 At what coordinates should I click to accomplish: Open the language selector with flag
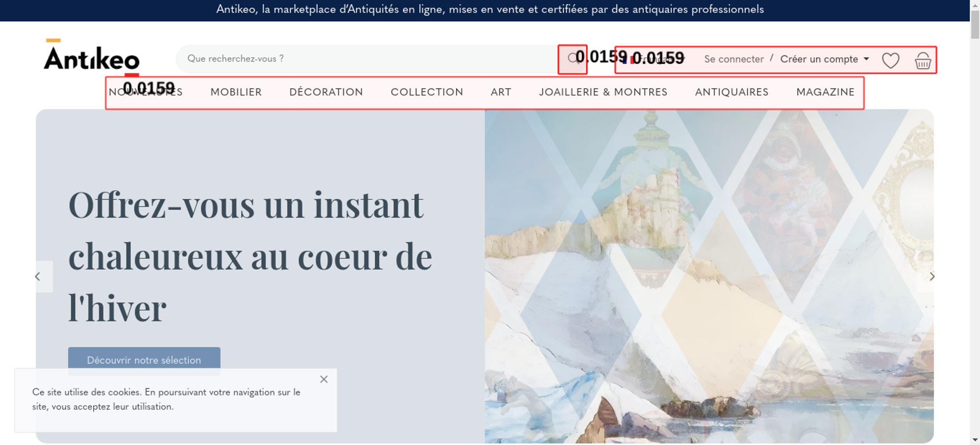654,59
